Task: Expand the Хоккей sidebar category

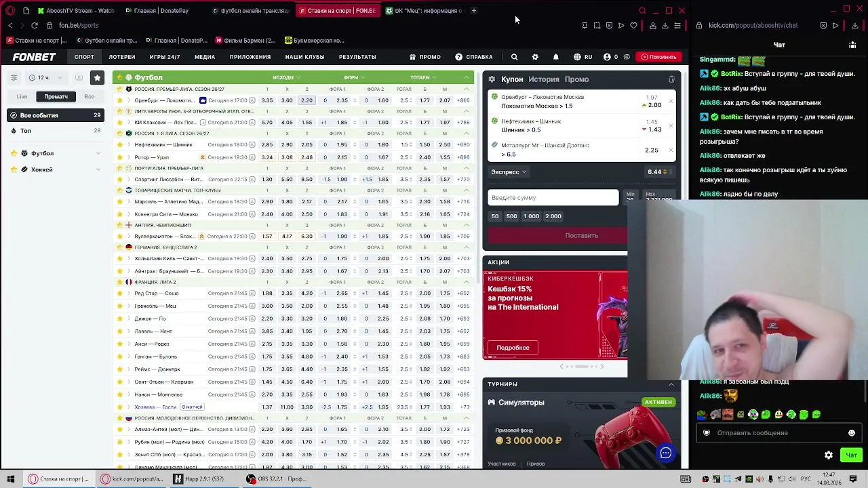Action: pyautogui.click(x=98, y=169)
